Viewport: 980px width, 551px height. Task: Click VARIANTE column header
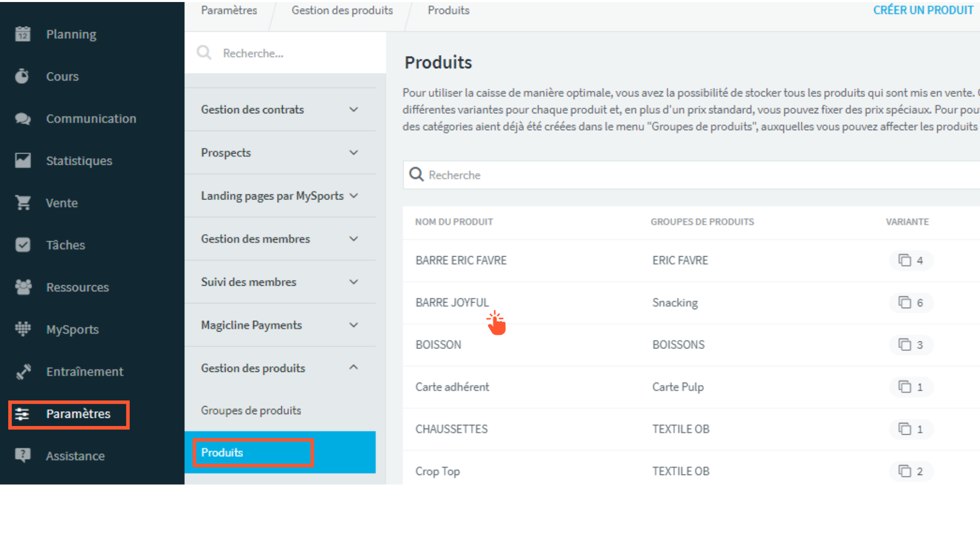(x=908, y=222)
